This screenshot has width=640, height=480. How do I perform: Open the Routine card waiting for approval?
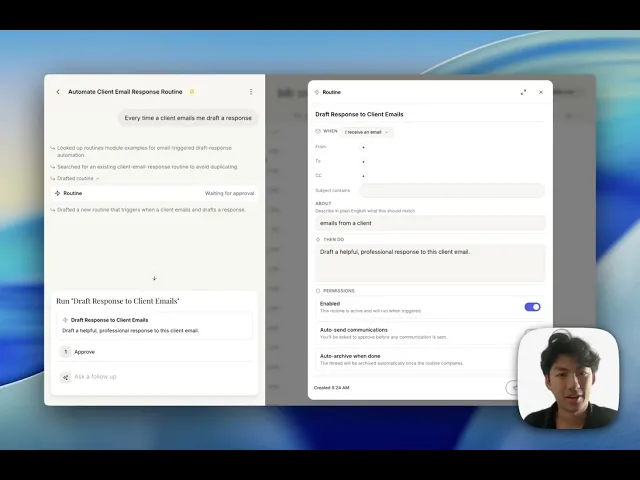(154, 193)
